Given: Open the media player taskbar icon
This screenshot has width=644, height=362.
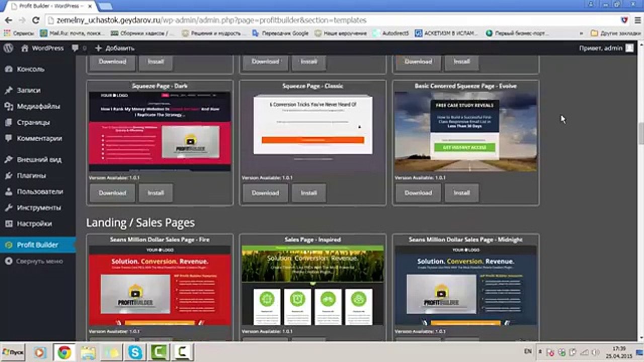Looking at the screenshot, I should [40, 352].
